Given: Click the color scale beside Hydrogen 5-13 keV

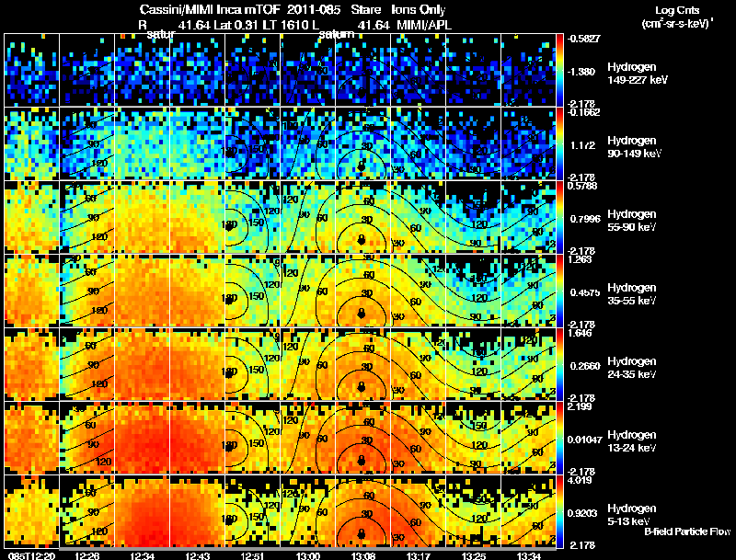Looking at the screenshot, I should [559, 511].
